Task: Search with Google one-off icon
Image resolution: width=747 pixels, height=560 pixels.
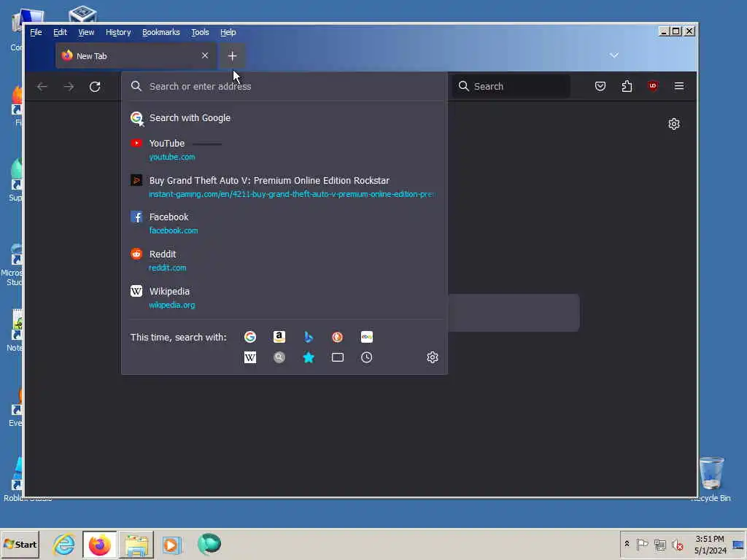Action: point(250,337)
